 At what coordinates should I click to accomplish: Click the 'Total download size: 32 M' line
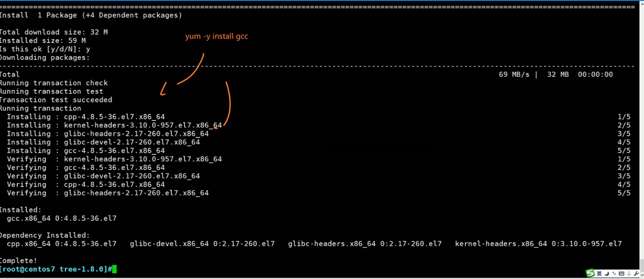click(54, 32)
